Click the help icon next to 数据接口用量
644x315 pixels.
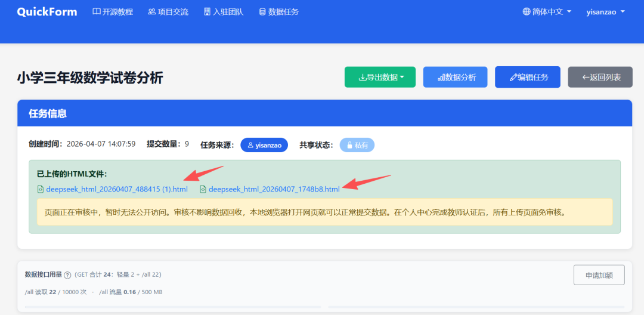(x=67, y=275)
